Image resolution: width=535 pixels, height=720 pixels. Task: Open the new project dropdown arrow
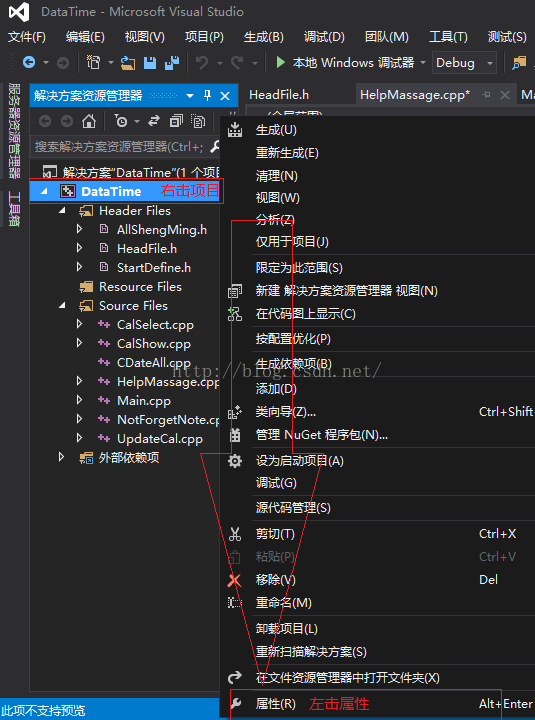click(x=111, y=62)
